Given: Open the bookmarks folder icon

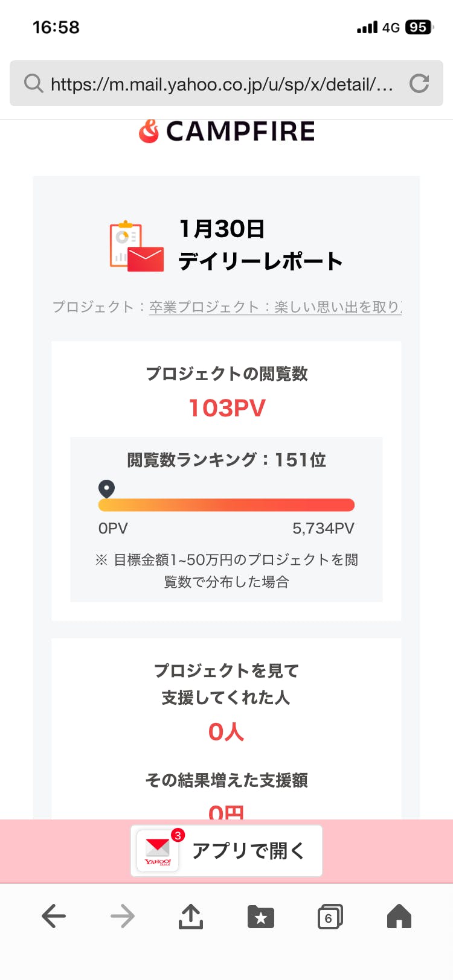Looking at the screenshot, I should [x=261, y=917].
